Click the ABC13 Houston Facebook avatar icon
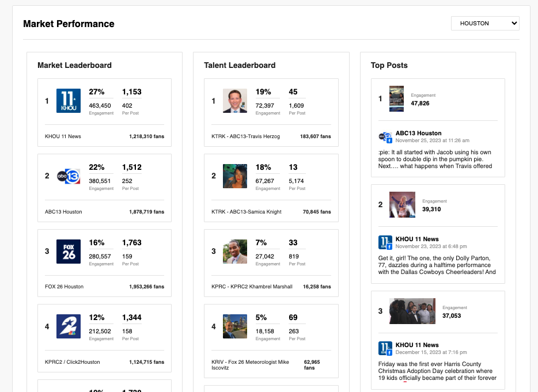 [x=385, y=137]
